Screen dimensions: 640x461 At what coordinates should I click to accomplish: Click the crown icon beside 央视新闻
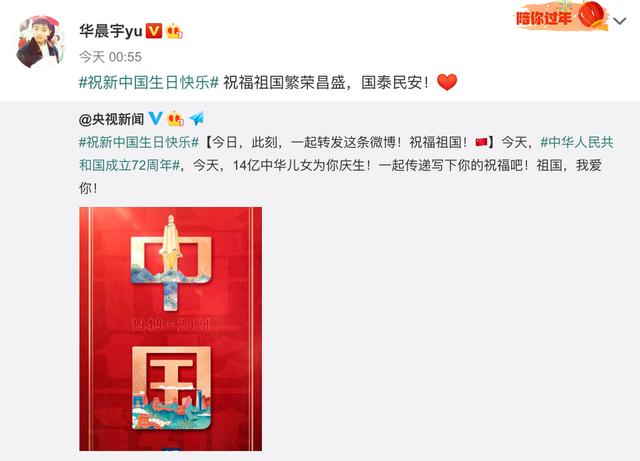pos(176,118)
